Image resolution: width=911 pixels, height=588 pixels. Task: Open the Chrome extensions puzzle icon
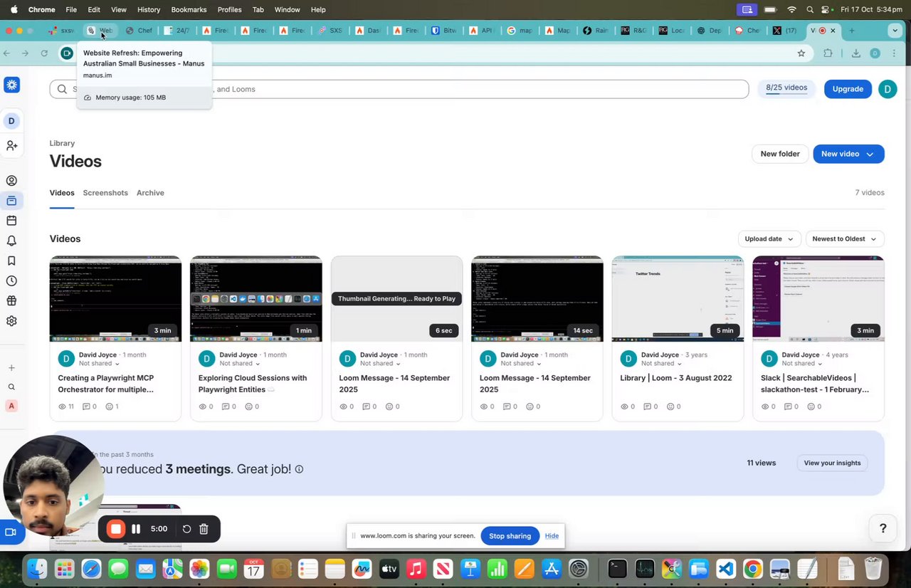click(x=828, y=53)
